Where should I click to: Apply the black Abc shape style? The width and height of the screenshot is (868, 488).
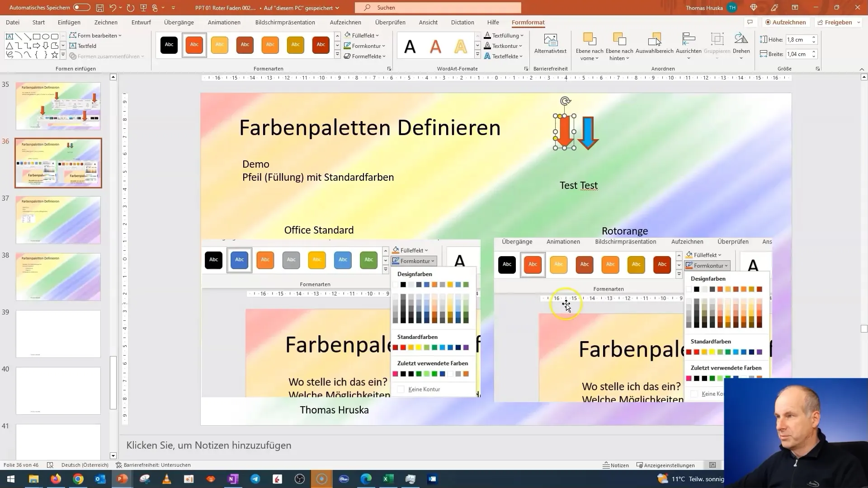(169, 45)
